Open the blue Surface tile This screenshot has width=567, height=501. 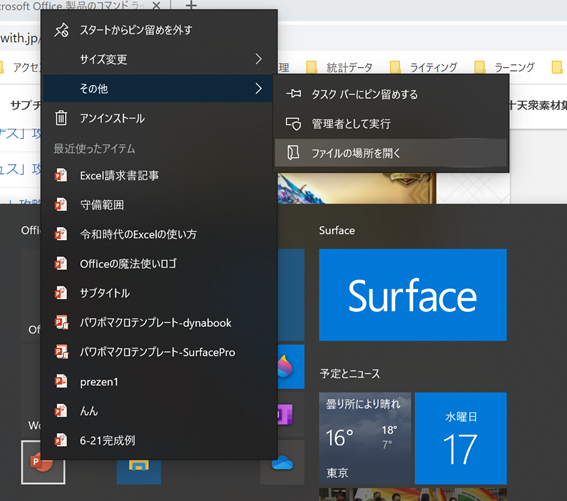tap(413, 295)
